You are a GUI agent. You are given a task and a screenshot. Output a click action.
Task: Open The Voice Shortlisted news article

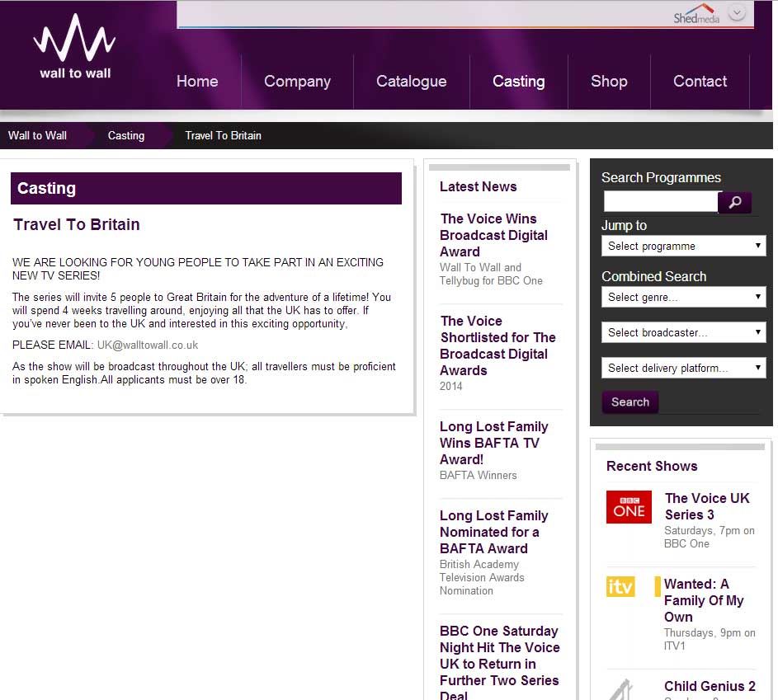click(x=497, y=345)
